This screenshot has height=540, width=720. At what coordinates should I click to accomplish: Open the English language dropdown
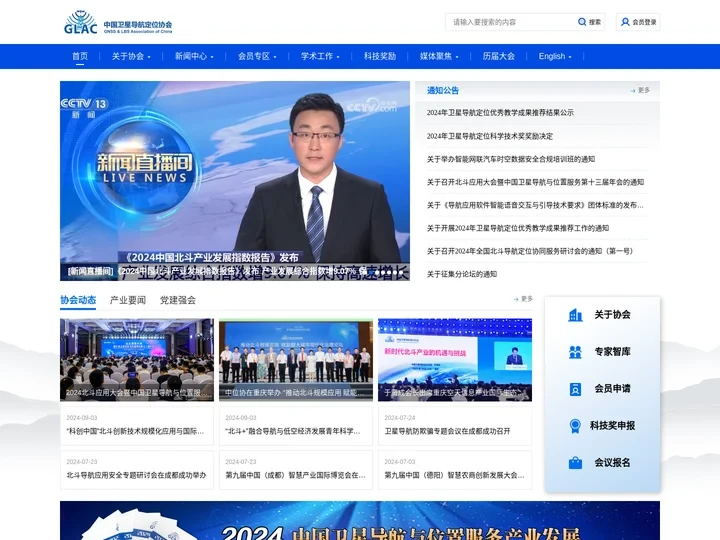[555, 56]
